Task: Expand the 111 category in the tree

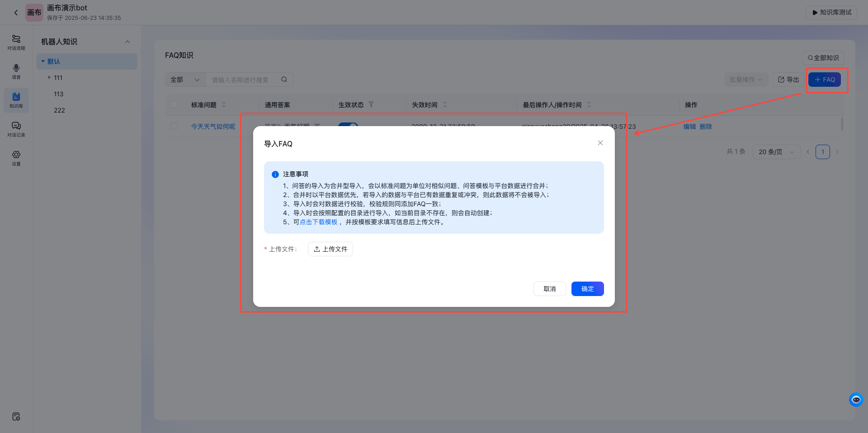Action: point(50,77)
